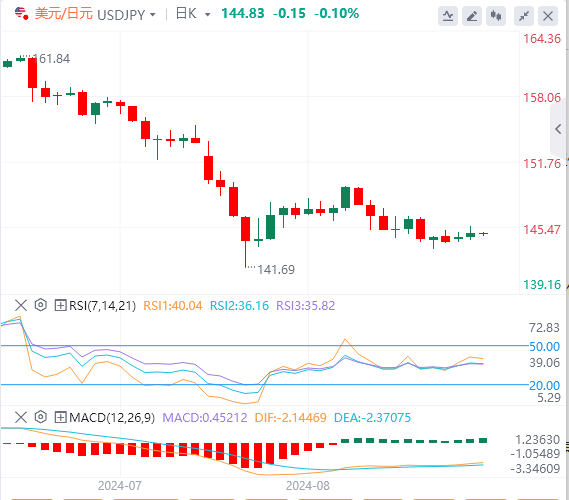Click the 161.84 high price marker
The height and width of the screenshot is (500, 569).
tap(51, 59)
